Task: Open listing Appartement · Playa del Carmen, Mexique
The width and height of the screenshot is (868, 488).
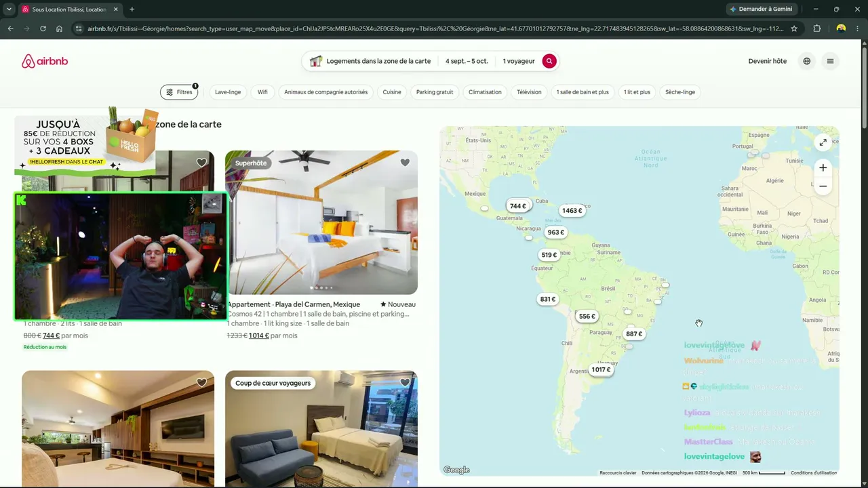Action: pos(294,304)
